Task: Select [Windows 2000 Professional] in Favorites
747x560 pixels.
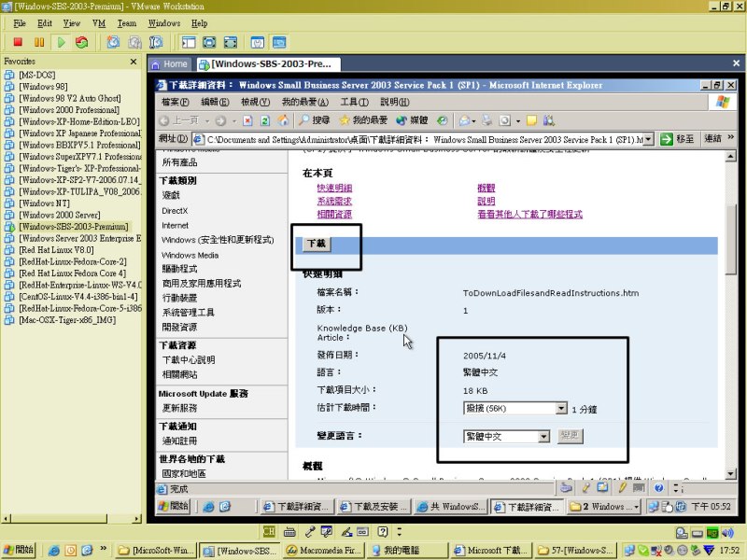Action: [69, 110]
